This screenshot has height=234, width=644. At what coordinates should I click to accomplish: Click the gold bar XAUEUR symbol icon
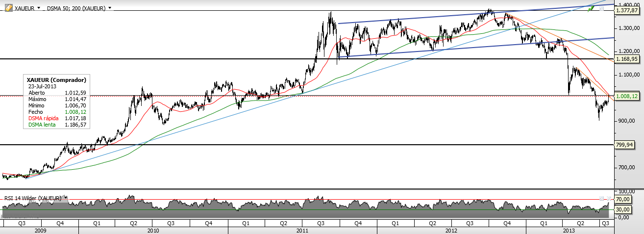(x=8, y=8)
